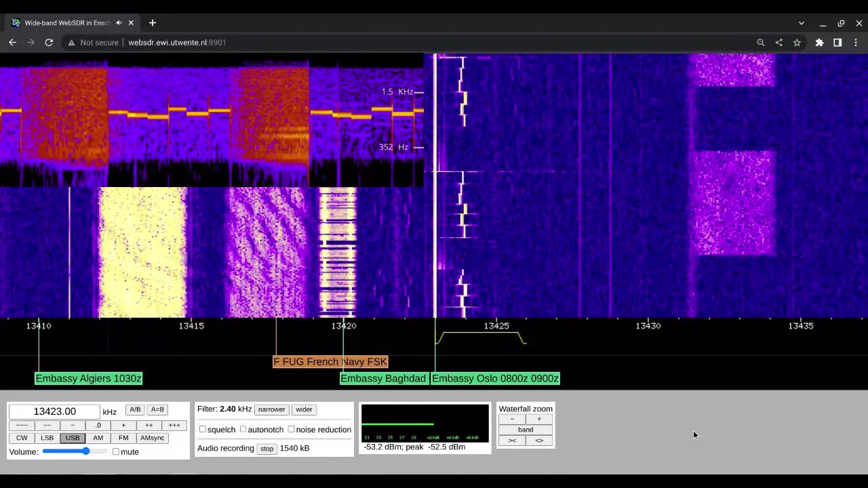Bookmark this page with the star icon
868x488 pixels.
[797, 42]
